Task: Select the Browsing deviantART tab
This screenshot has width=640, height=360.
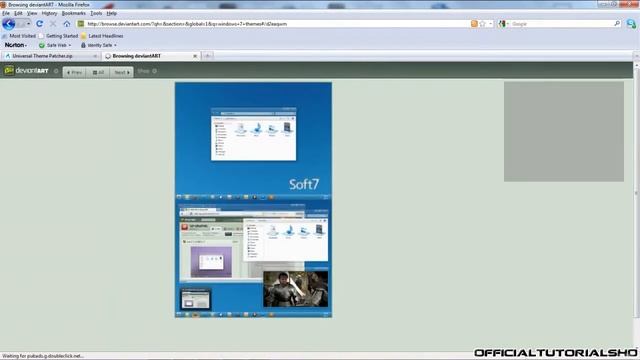Action: [137, 56]
